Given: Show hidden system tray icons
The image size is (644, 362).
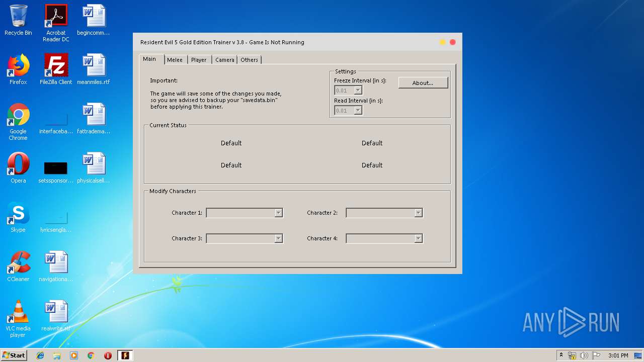Looking at the screenshot, I should point(561,355).
